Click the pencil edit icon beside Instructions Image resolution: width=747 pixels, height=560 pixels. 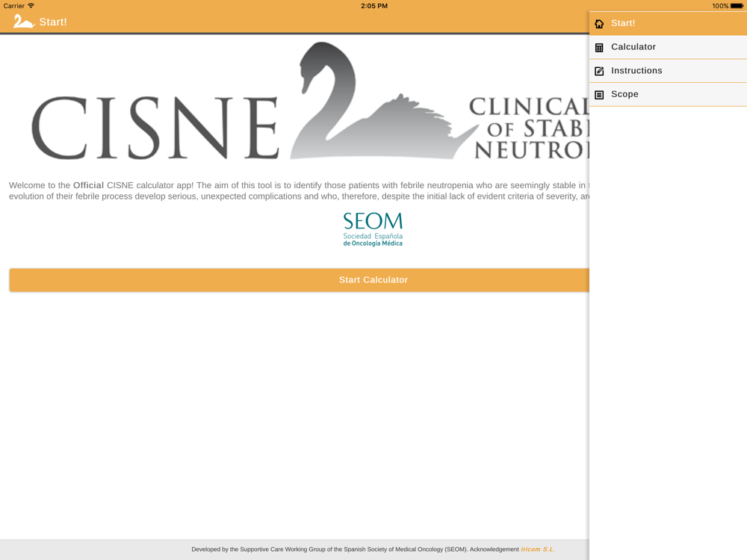coord(599,71)
